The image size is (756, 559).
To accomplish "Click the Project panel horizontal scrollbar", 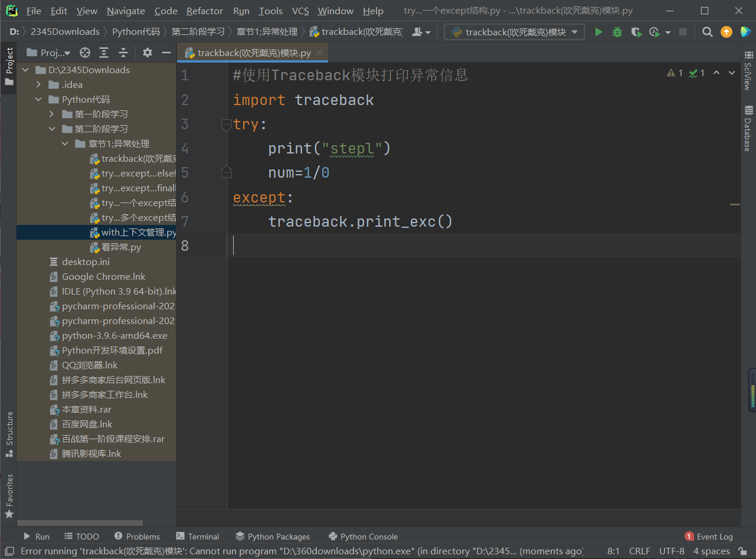I will (x=80, y=523).
